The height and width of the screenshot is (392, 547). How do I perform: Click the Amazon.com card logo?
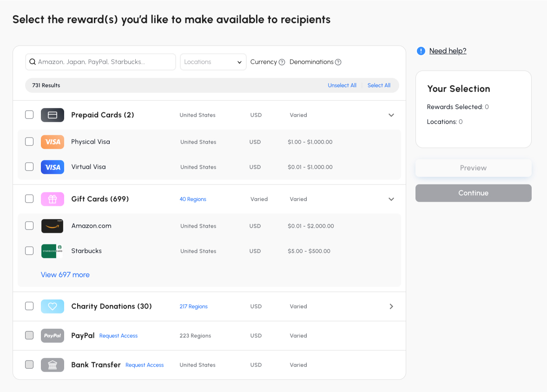pyautogui.click(x=52, y=226)
